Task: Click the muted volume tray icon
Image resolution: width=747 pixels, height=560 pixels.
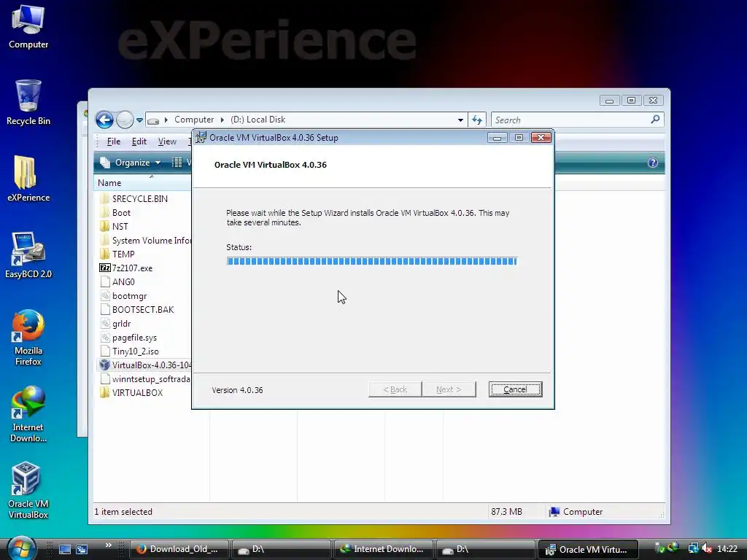Action: coord(708,549)
